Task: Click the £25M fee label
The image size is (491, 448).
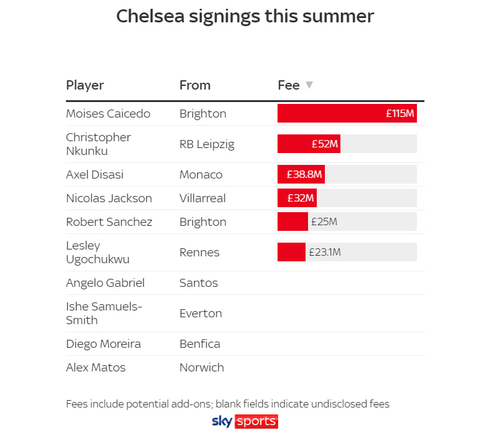Action: 324,222
